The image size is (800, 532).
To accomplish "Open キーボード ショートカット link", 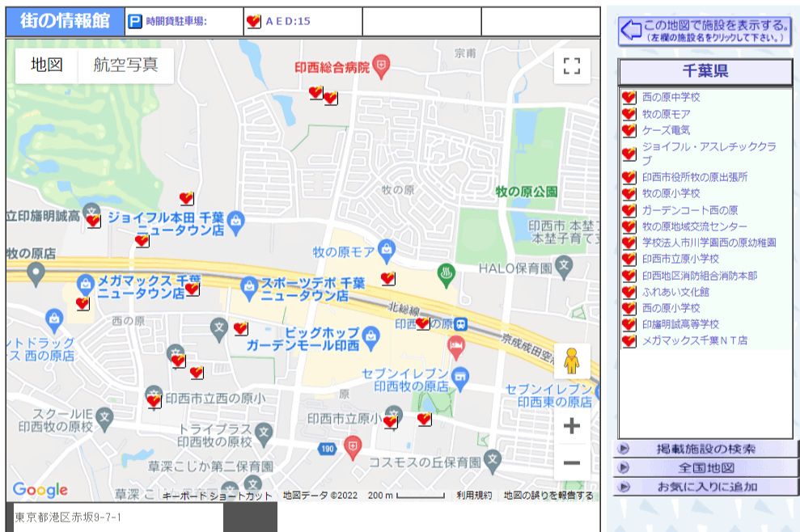I will pyautogui.click(x=218, y=496).
